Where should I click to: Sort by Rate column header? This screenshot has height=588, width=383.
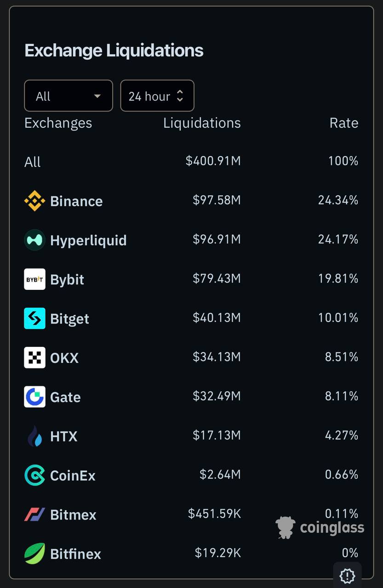tap(343, 123)
